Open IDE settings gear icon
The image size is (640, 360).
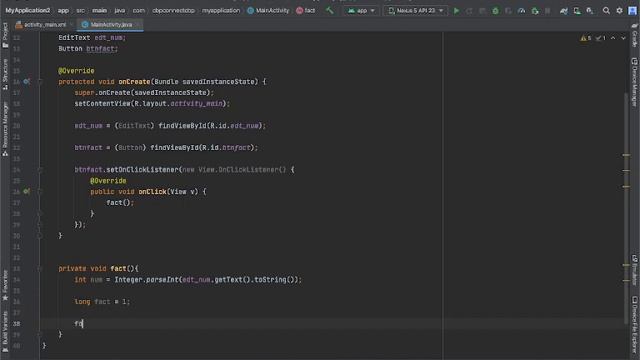619,11
